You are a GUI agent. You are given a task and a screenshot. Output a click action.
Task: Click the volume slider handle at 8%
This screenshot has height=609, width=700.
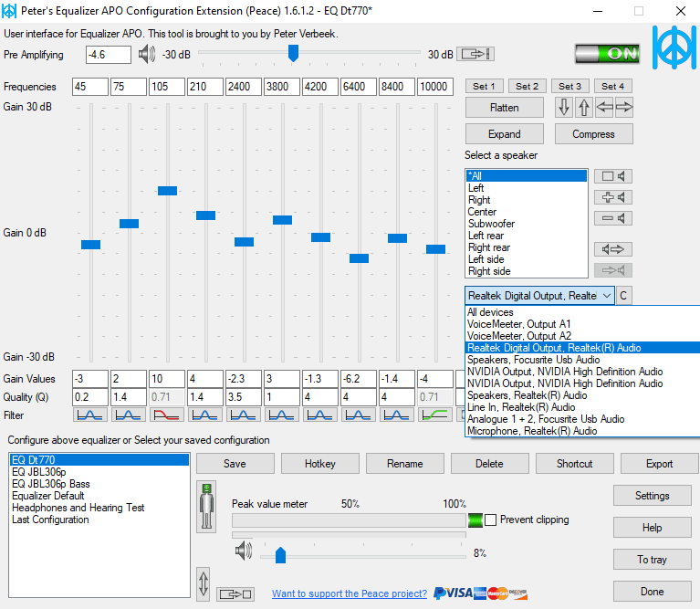[280, 555]
